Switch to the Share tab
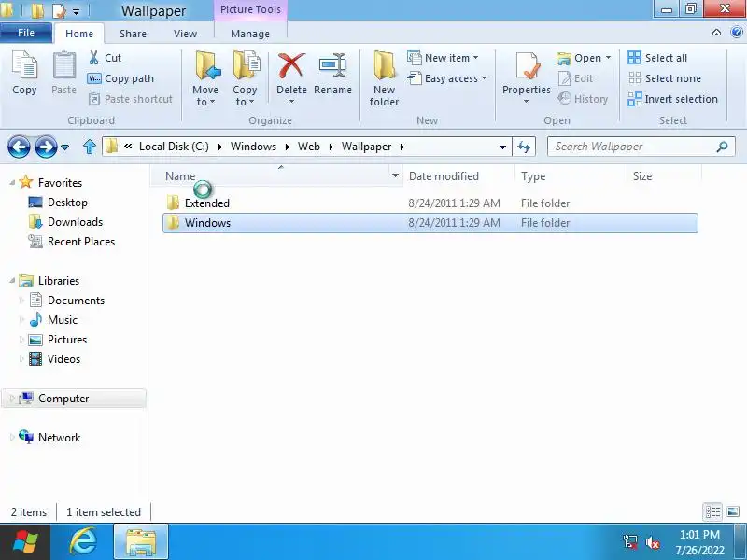 (x=133, y=34)
